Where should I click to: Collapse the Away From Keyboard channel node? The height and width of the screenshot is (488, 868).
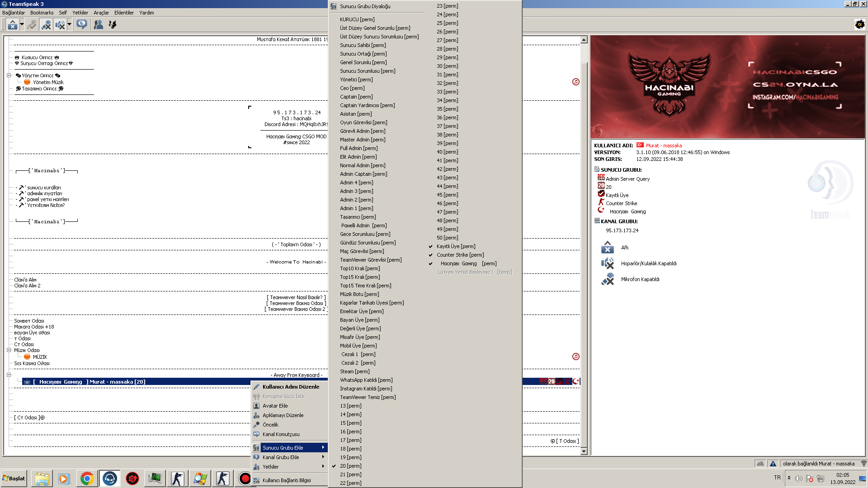pos(9,375)
